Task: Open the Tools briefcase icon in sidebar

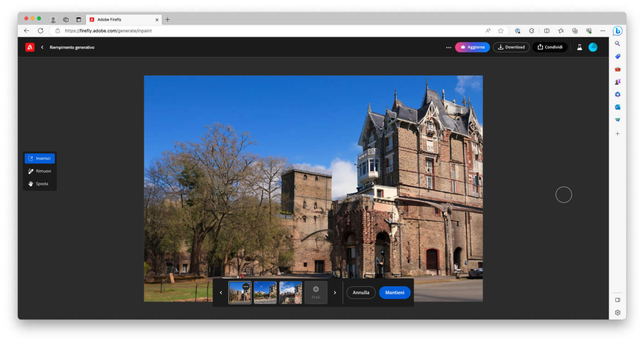Action: pos(617,69)
